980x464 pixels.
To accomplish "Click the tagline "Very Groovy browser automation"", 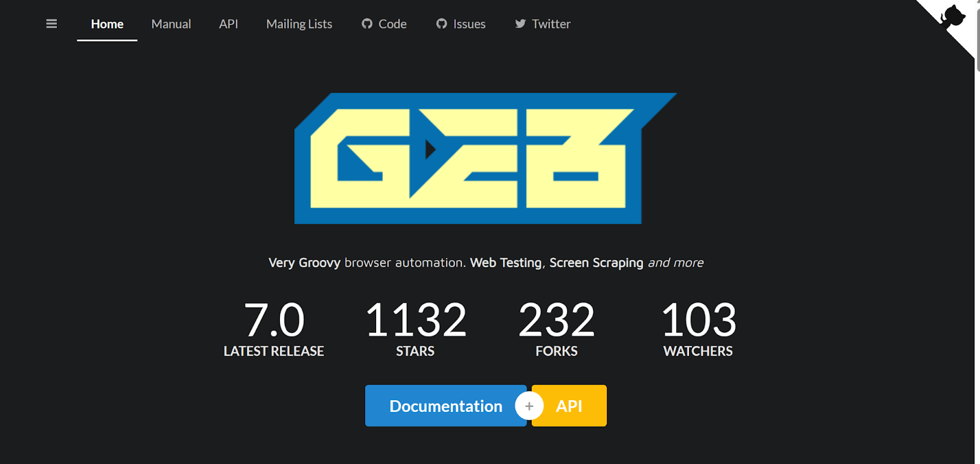I will tap(367, 262).
